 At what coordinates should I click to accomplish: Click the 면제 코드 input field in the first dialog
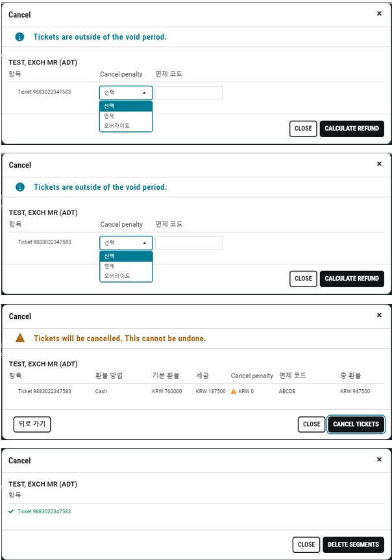point(189,93)
